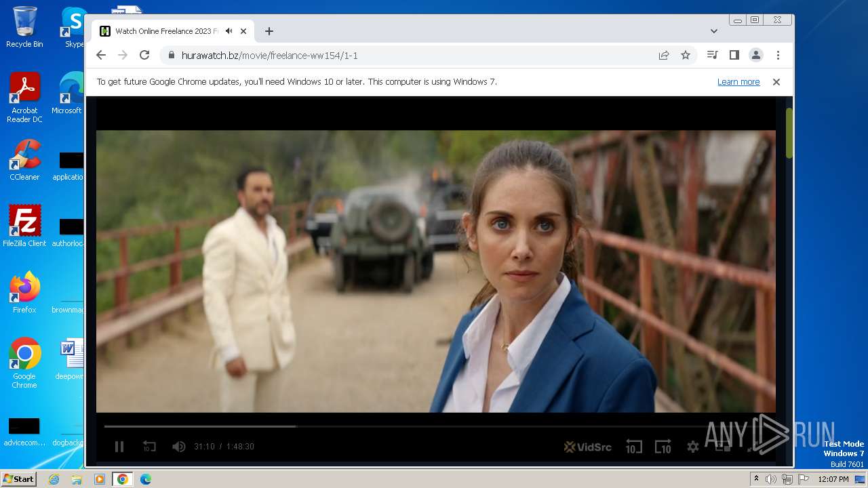Open Chrome three-dot menu
Viewport: 868px width, 488px height.
(x=778, y=56)
